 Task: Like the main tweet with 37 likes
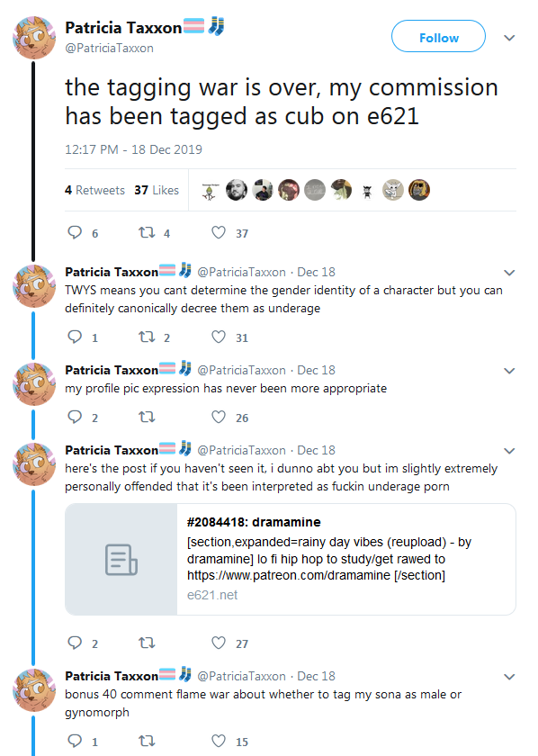tap(219, 233)
